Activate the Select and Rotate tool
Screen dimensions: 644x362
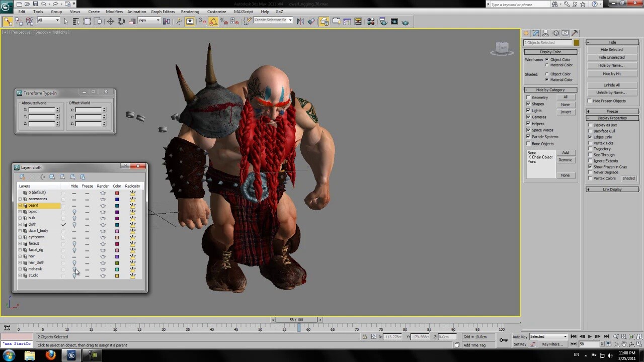(x=121, y=21)
